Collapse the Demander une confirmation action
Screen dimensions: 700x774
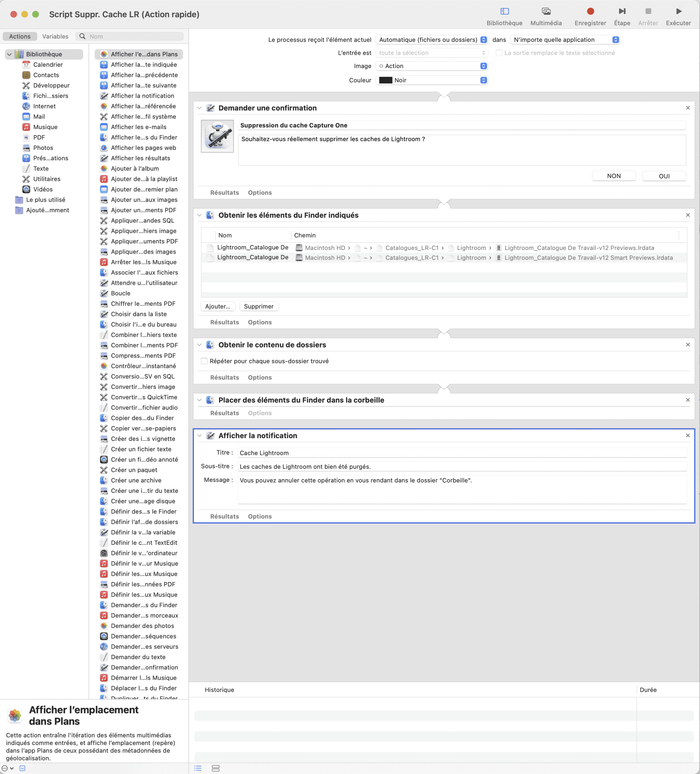[x=199, y=108]
